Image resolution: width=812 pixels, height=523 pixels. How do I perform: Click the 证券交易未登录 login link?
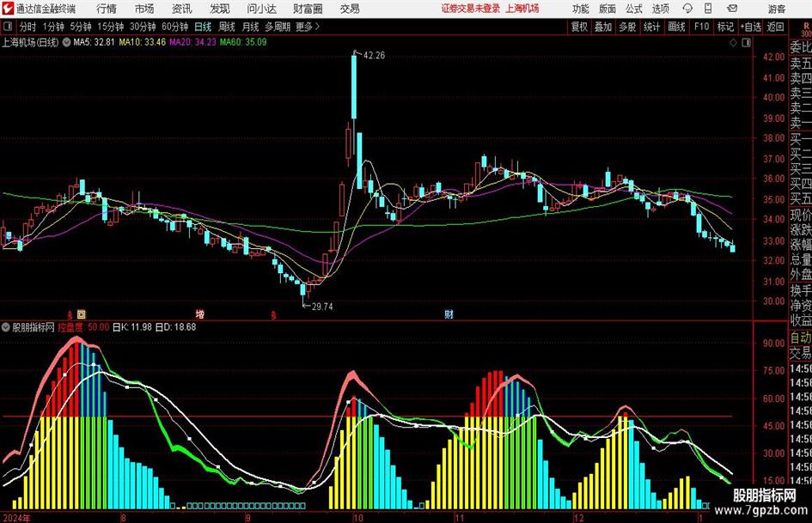[x=471, y=9]
